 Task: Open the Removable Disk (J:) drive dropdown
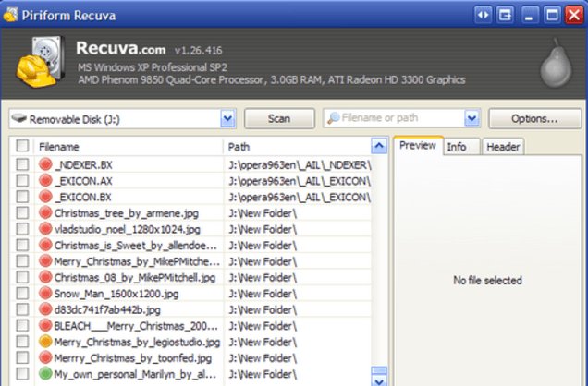click(227, 119)
